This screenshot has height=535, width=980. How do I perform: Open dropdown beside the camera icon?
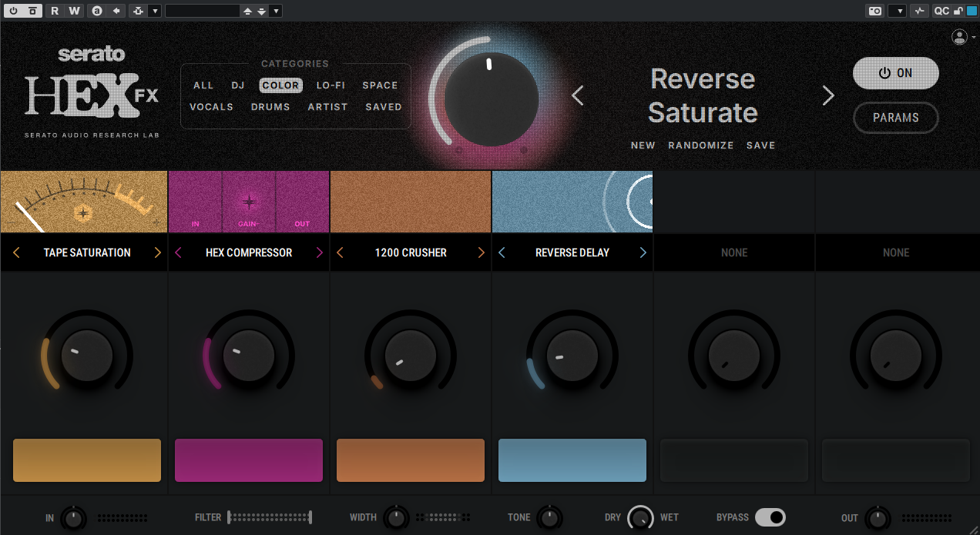[x=897, y=11]
